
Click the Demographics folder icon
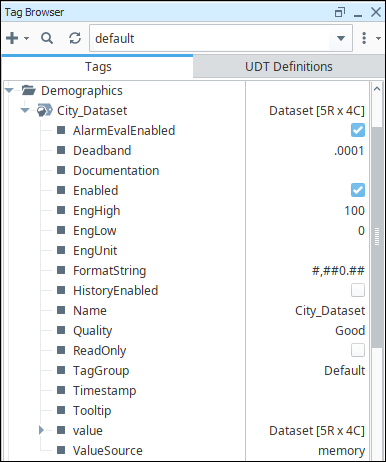pos(29,90)
